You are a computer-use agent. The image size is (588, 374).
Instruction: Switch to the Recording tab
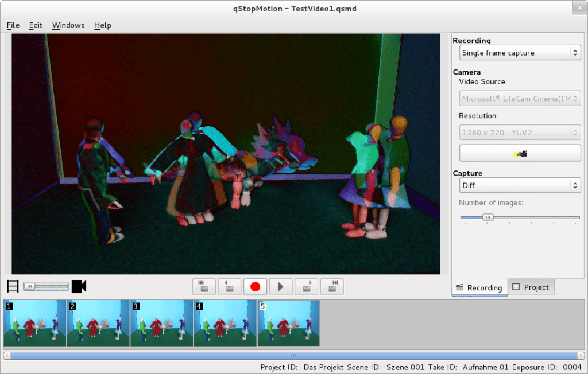pos(479,287)
